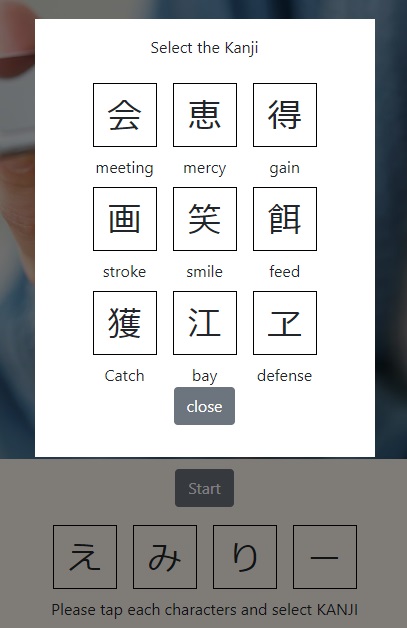The width and height of the screenshot is (407, 628).
Task: Pick the kanji 得 meaning gain
Action: pos(285,115)
